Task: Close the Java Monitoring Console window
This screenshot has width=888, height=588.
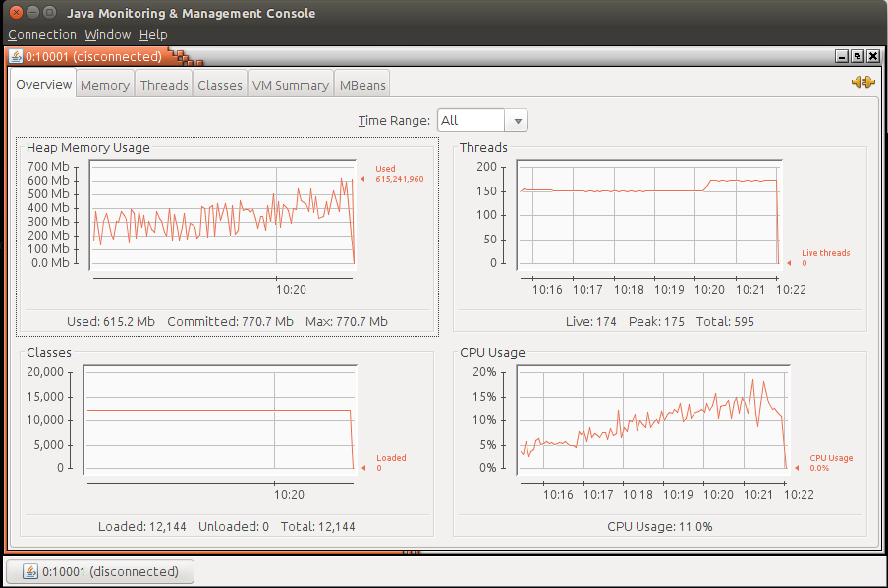Action: 17,13
